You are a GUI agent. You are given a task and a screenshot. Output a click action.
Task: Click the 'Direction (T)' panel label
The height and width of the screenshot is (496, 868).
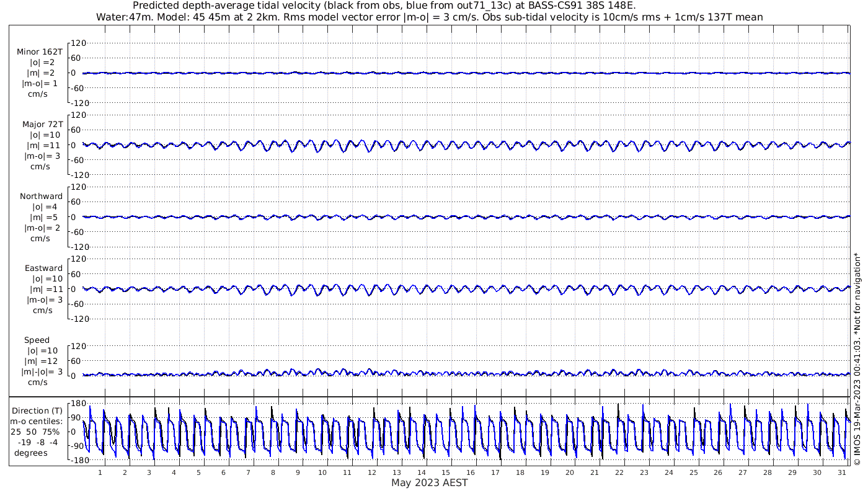click(37, 410)
